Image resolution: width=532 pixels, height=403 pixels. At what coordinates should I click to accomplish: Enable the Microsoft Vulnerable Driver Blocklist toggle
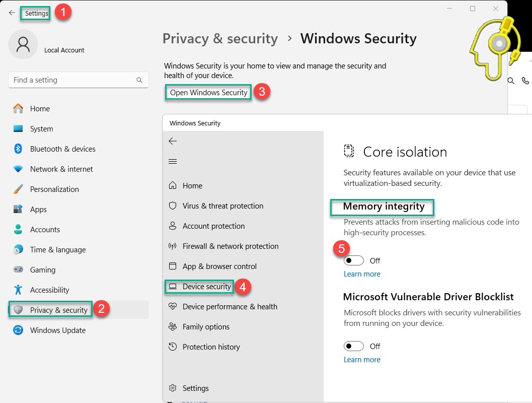tap(353, 346)
